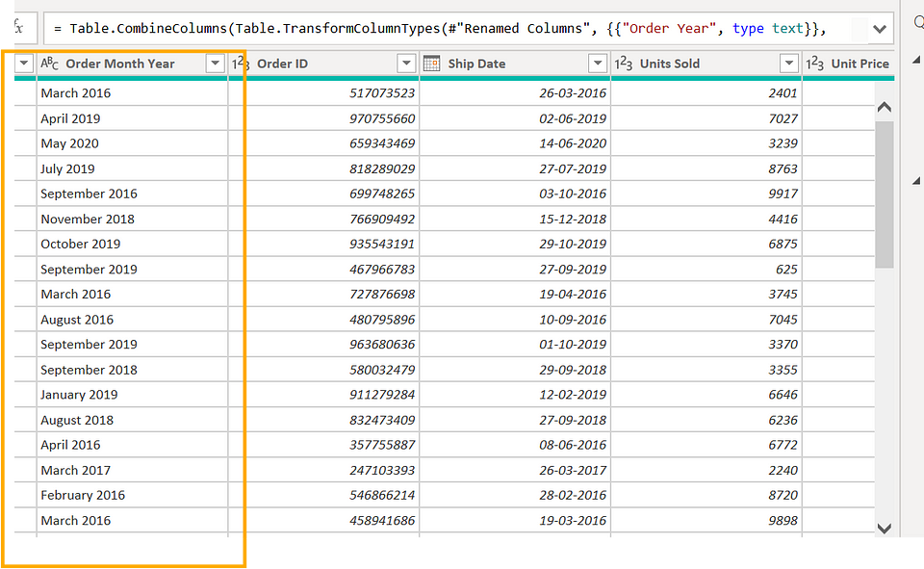The width and height of the screenshot is (924, 569).
Task: Click the 123 type icon of Unit Price
Action: pyautogui.click(x=815, y=64)
